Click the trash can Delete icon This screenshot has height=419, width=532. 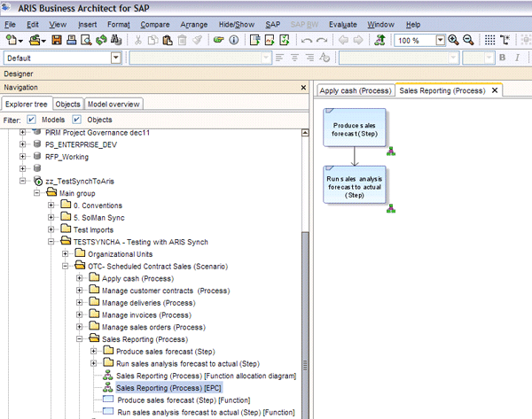[182, 40]
